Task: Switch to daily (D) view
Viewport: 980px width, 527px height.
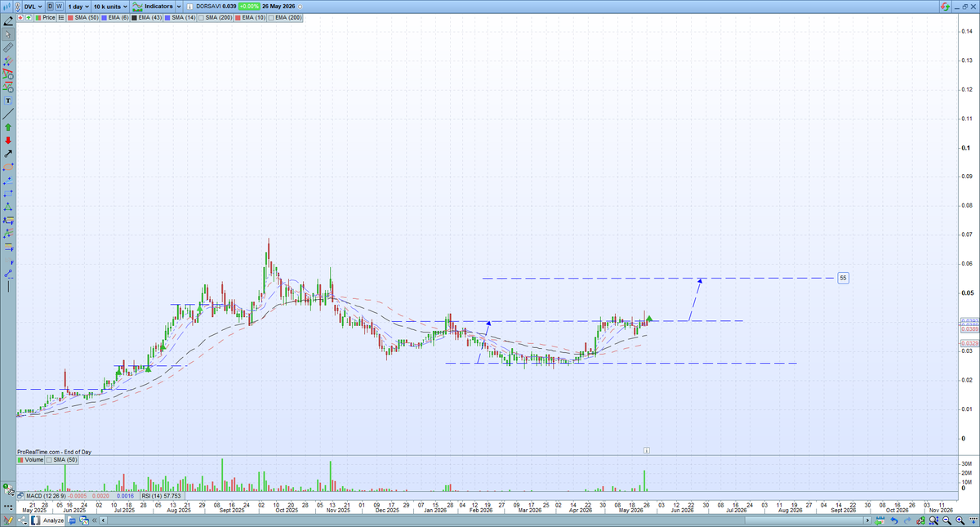Action: coord(50,7)
